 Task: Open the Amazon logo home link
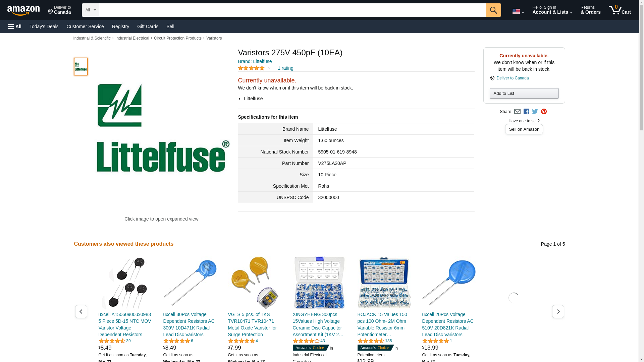coord(23,10)
